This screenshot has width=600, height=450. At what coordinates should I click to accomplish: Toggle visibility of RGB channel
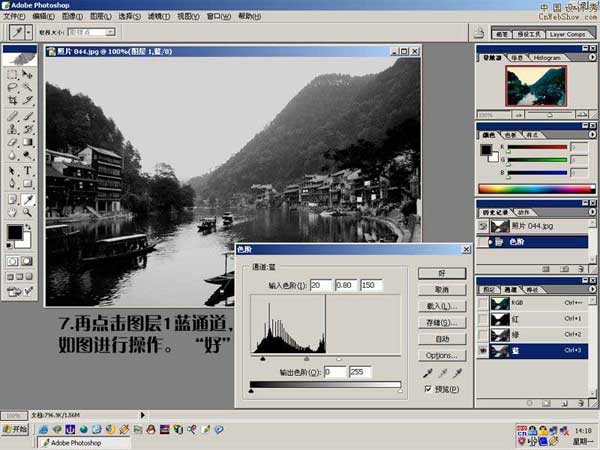483,303
